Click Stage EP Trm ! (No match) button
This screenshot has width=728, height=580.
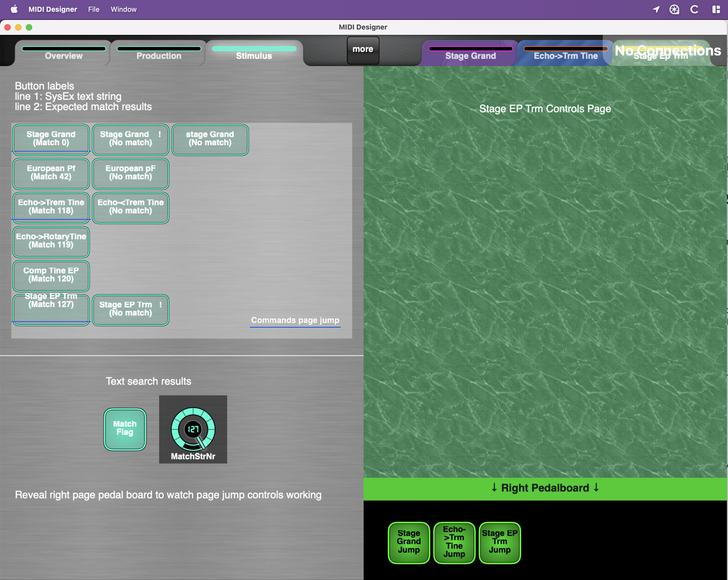[x=131, y=310]
